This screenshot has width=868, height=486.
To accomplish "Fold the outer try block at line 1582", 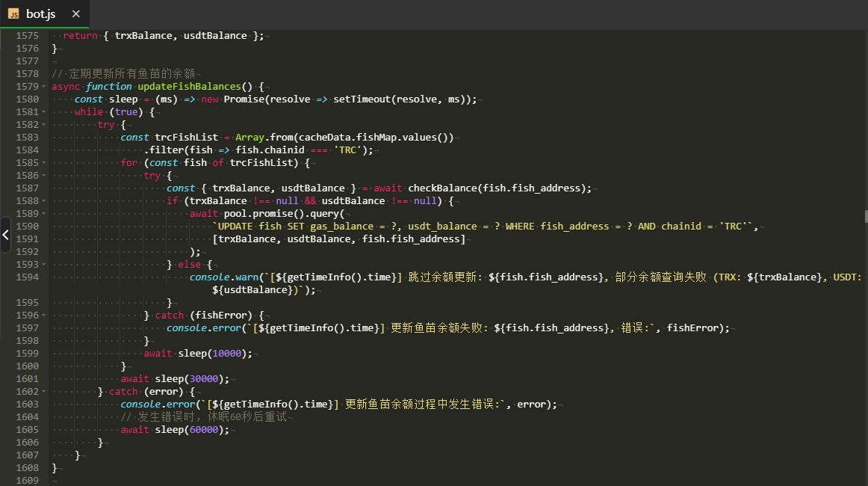I will tap(44, 125).
